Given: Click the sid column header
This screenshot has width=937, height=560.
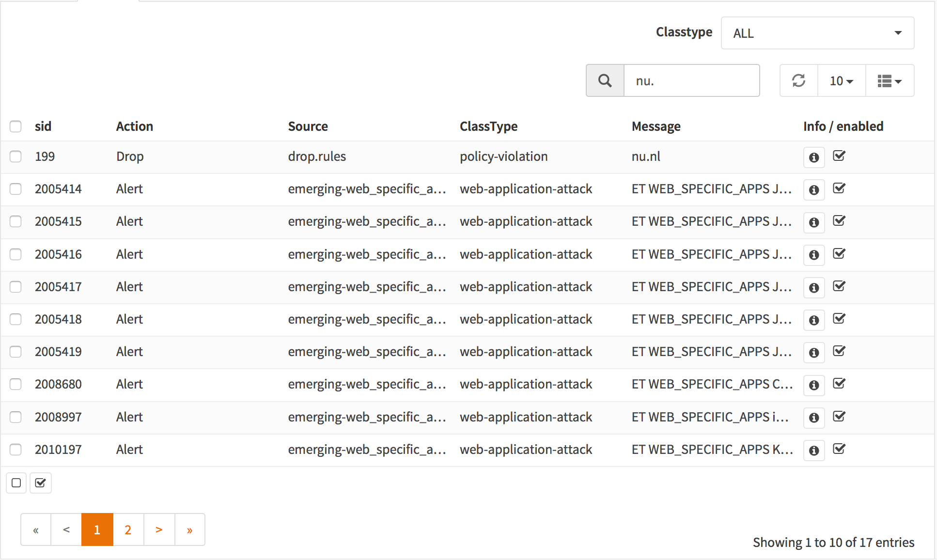Looking at the screenshot, I should (x=43, y=126).
